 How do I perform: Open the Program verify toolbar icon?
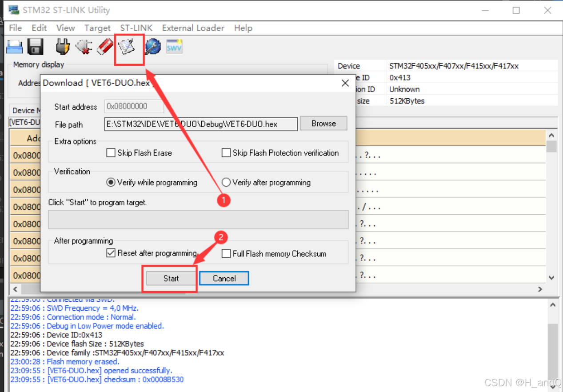coord(127,47)
